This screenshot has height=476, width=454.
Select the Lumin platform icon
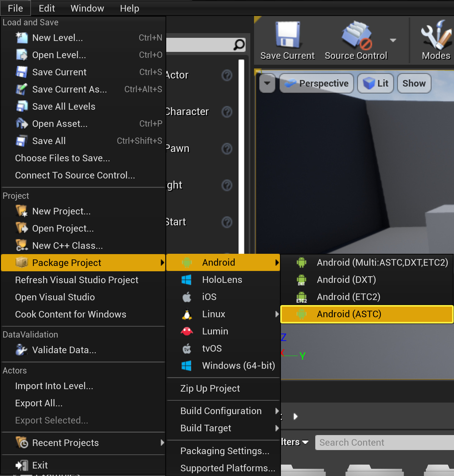tap(187, 331)
